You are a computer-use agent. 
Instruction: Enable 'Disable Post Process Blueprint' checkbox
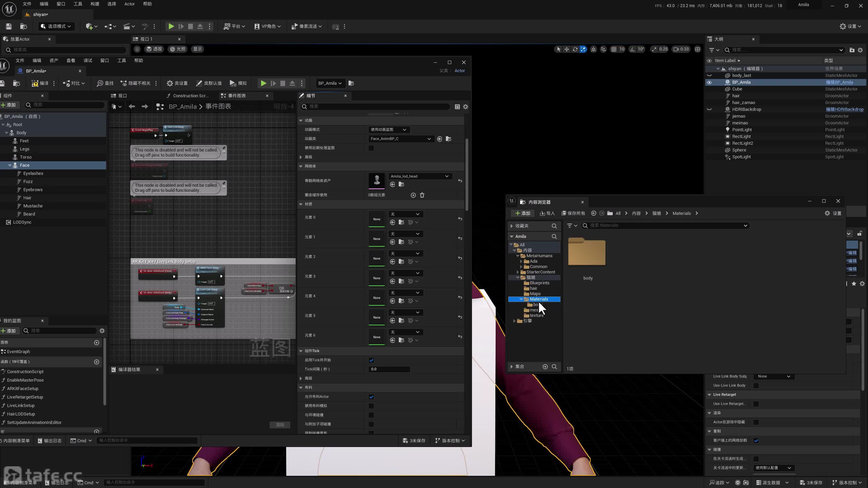[371, 148]
